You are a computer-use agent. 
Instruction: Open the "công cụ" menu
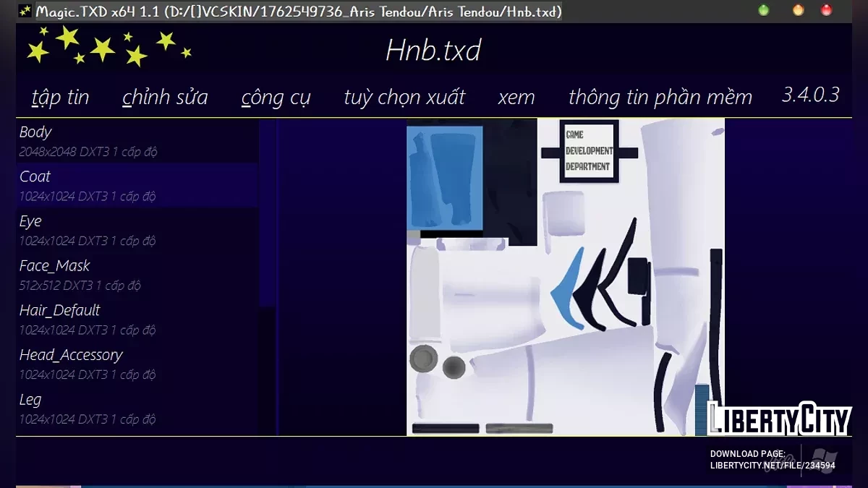(276, 97)
